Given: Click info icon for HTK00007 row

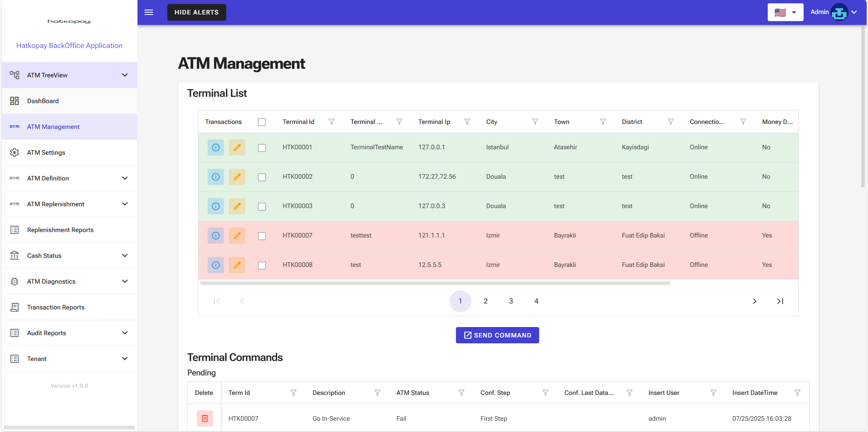Looking at the screenshot, I should tap(216, 236).
